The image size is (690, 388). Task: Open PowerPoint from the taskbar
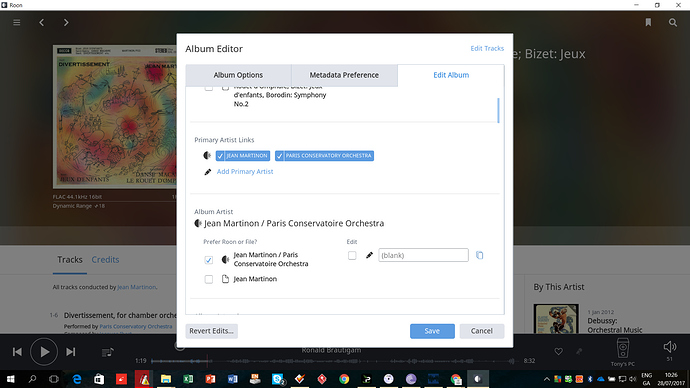click(x=210, y=379)
